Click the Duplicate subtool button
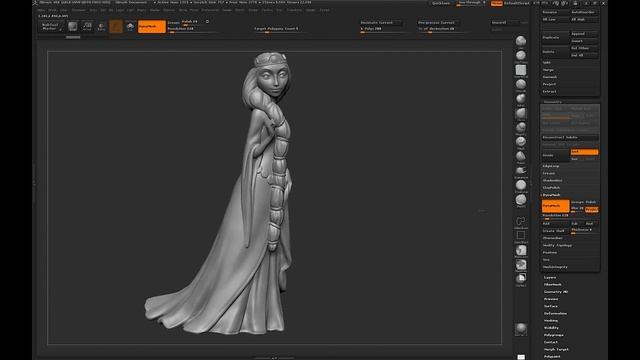Image resolution: width=640 pixels, height=360 pixels. point(556,38)
